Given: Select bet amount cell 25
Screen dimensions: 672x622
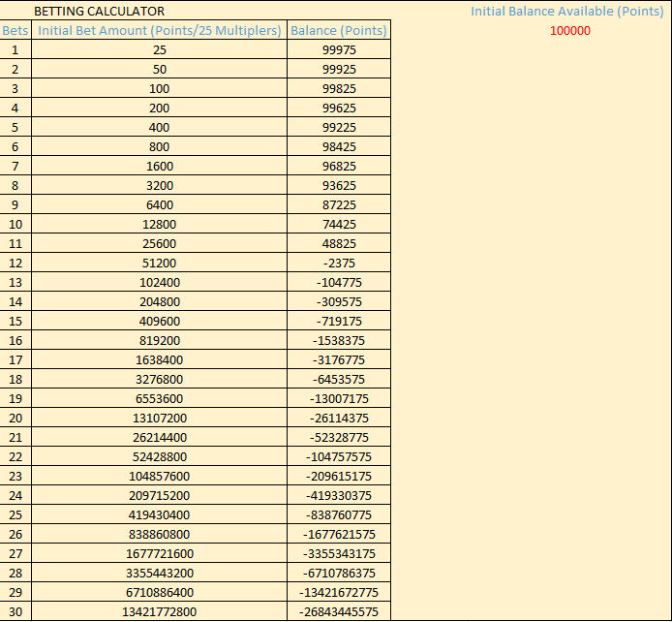Looking at the screenshot, I should point(160,49).
